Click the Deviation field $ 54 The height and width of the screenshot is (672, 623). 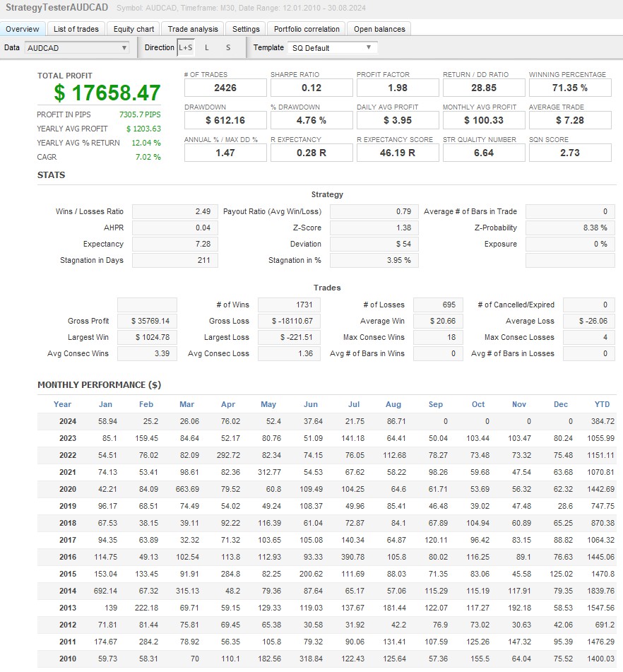click(374, 244)
